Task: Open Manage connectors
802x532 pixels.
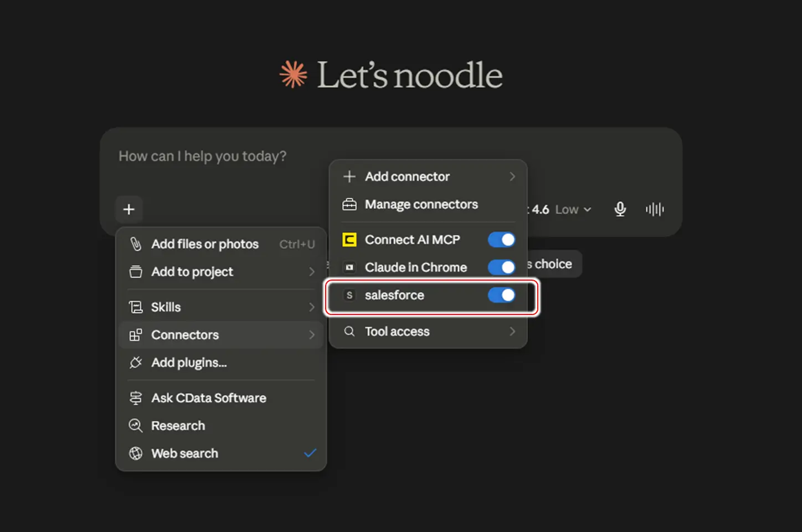Action: [x=428, y=204]
